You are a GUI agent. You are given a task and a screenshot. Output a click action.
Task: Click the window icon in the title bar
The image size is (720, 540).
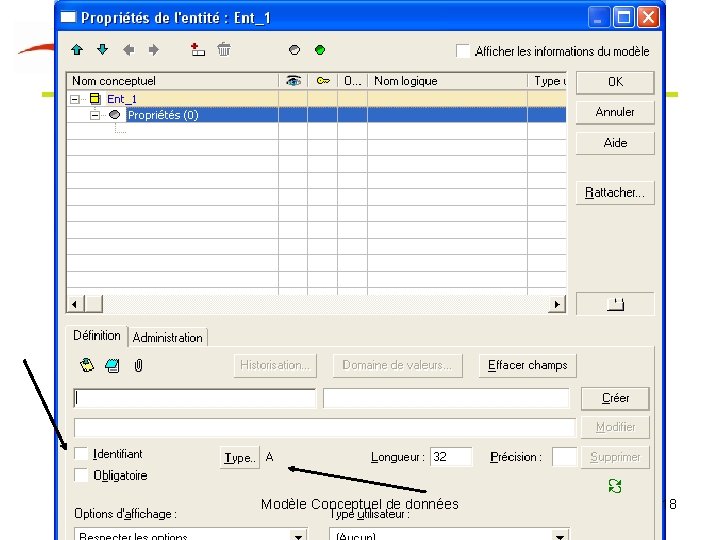pyautogui.click(x=68, y=17)
